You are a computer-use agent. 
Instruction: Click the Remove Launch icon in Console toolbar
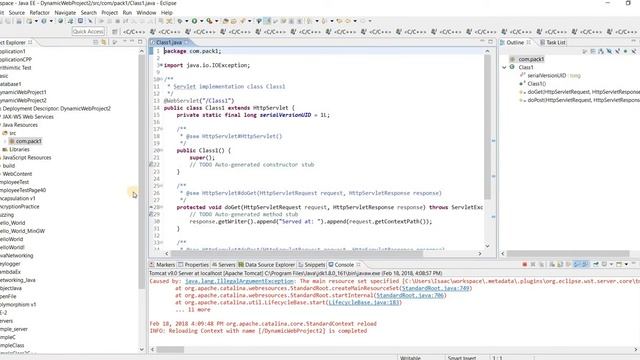point(532,264)
